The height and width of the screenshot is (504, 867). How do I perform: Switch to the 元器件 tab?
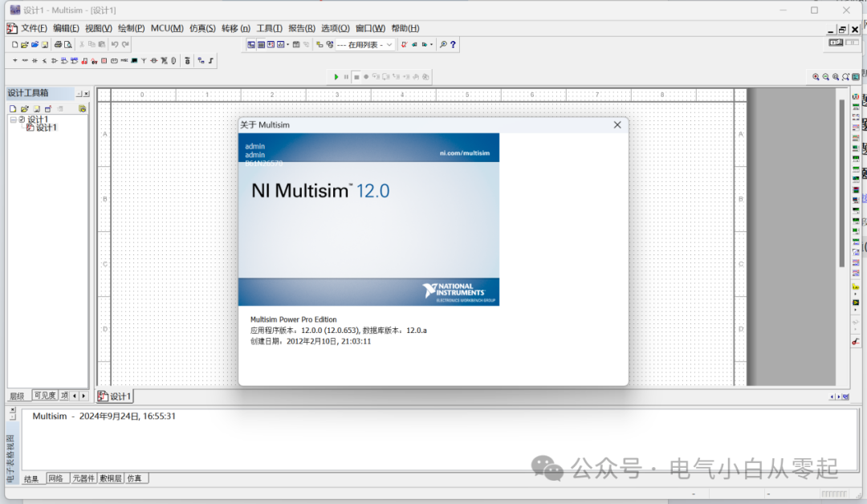(83, 478)
